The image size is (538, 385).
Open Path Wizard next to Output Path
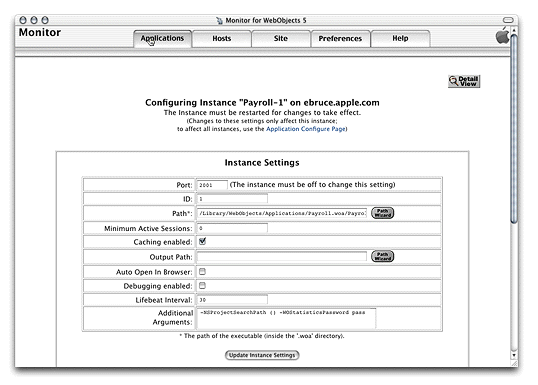pos(383,256)
